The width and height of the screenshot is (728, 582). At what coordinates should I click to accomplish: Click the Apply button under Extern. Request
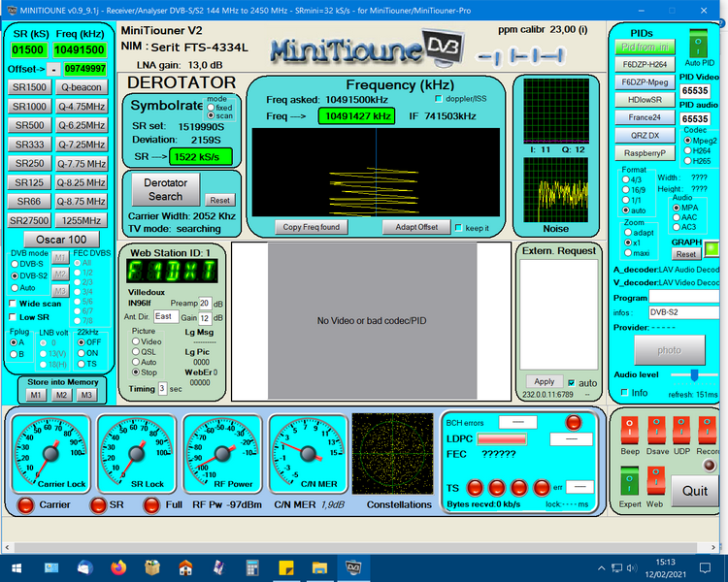pyautogui.click(x=545, y=381)
